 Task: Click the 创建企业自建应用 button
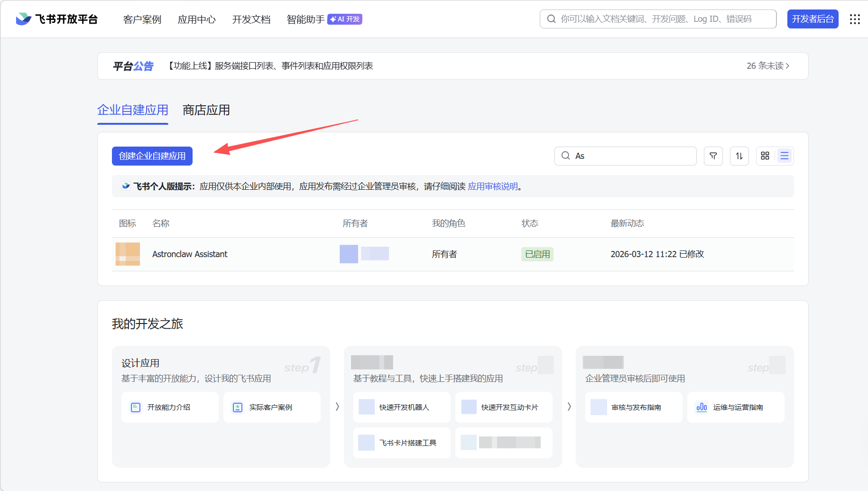pyautogui.click(x=152, y=156)
